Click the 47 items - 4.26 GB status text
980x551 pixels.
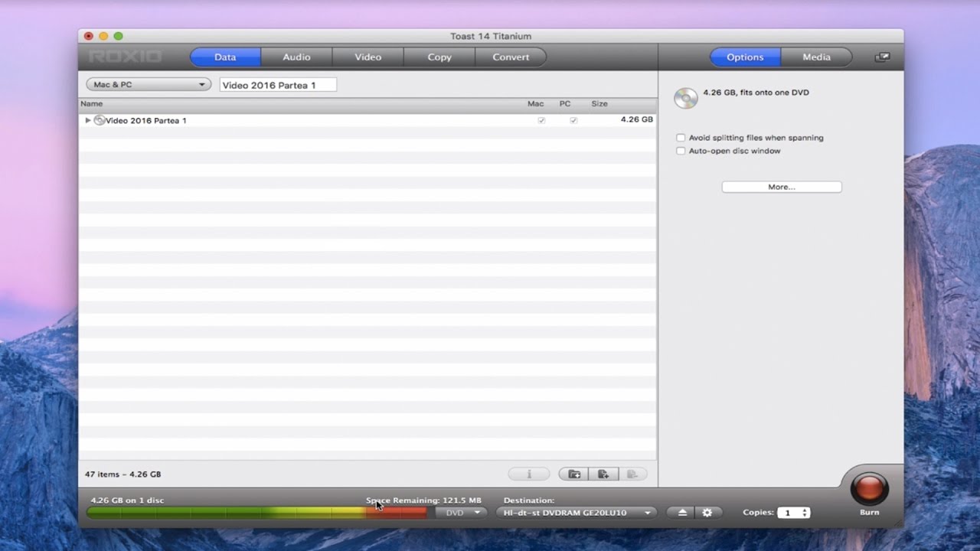tap(122, 474)
